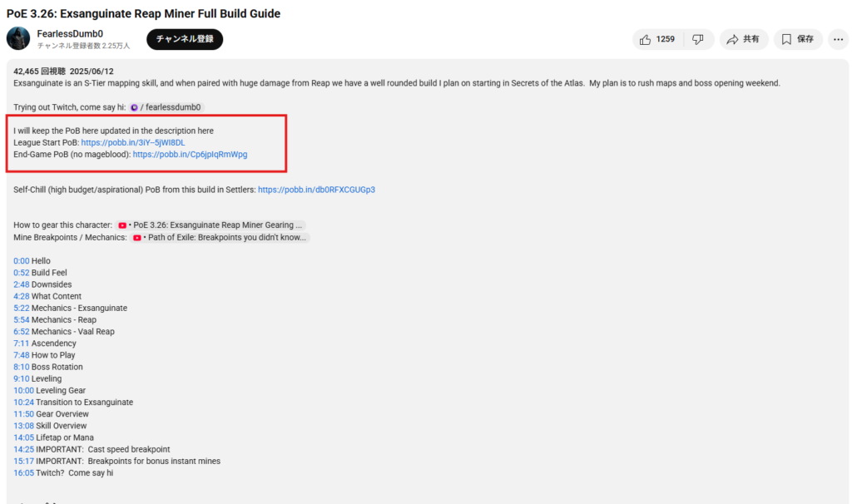Like the video with 1259 likes
This screenshot has height=504, width=852.
click(657, 39)
